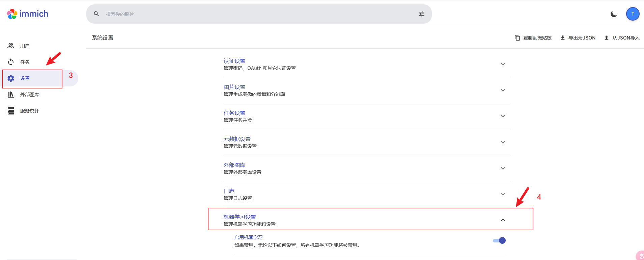Image resolution: width=644 pixels, height=260 pixels.
Task: Click the 元数据设置 heading link
Action: click(237, 139)
